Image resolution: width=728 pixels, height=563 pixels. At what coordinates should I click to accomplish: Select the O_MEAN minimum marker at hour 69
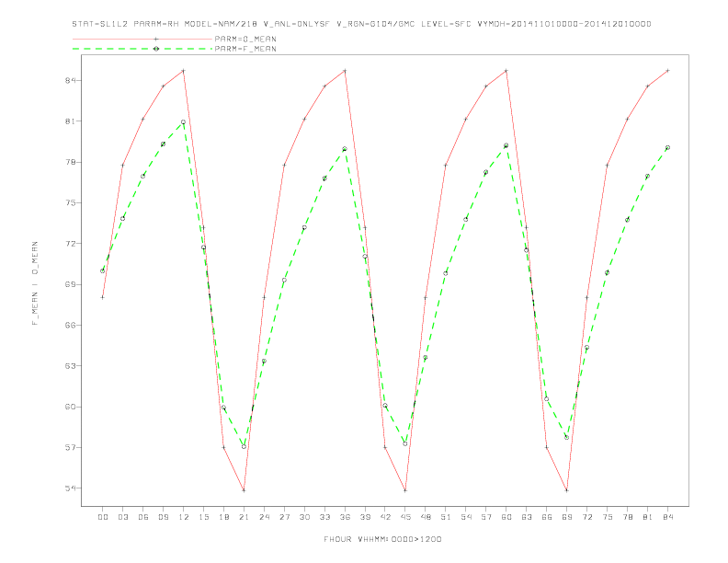tap(567, 490)
